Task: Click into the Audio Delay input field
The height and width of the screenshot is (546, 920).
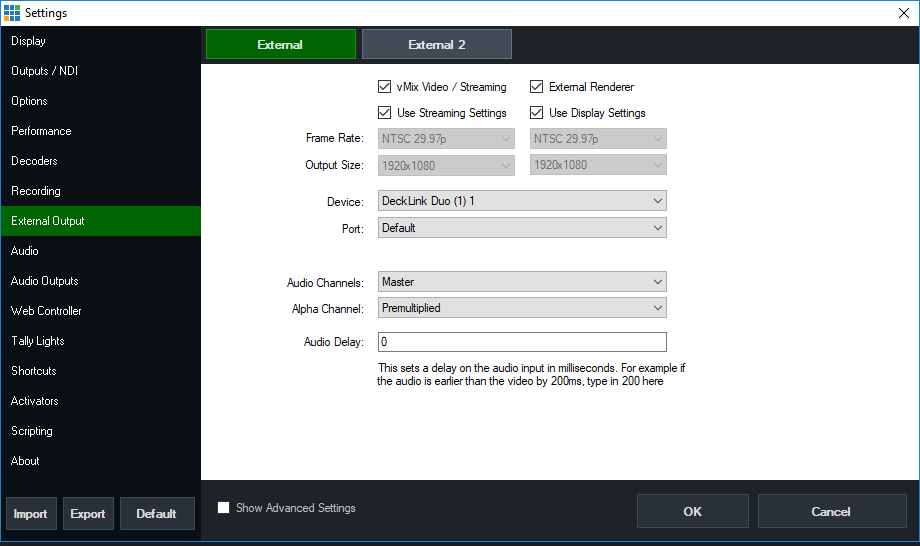Action: [x=521, y=342]
